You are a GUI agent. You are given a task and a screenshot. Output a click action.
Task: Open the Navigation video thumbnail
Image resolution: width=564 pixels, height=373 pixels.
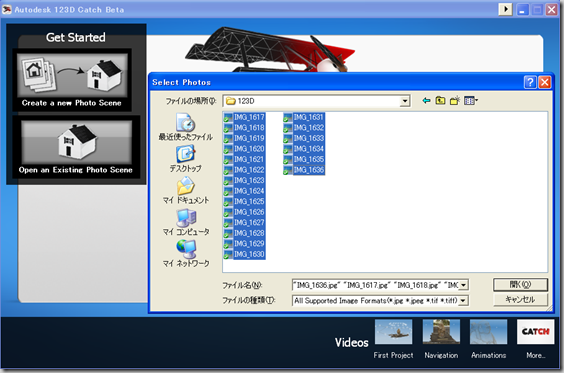pos(441,332)
